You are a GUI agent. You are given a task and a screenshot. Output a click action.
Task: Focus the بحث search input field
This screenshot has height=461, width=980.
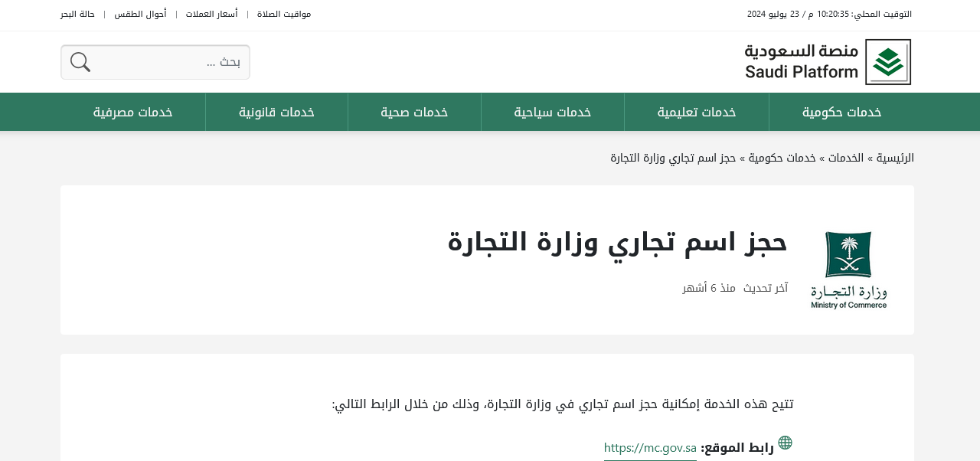pos(168,62)
